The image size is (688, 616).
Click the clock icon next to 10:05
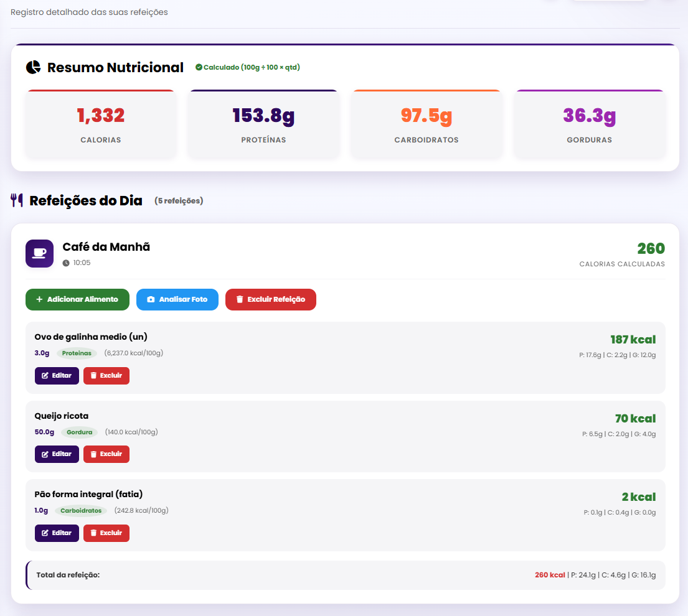[x=66, y=263]
